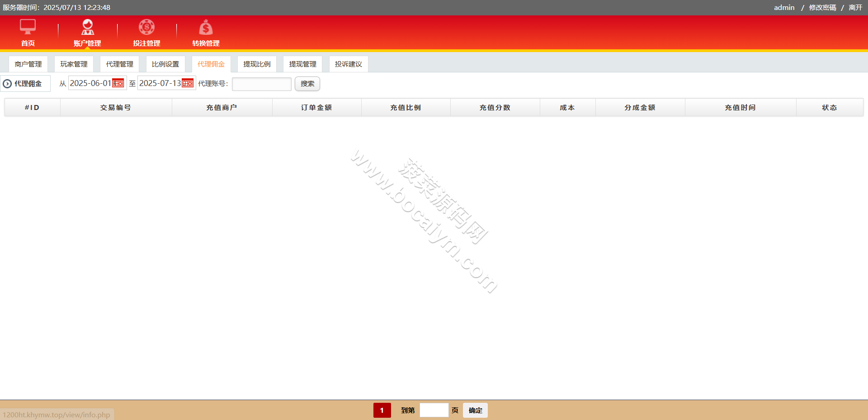Switch to 提现管理 tab
Image resolution: width=868 pixels, height=420 pixels.
pyautogui.click(x=302, y=64)
